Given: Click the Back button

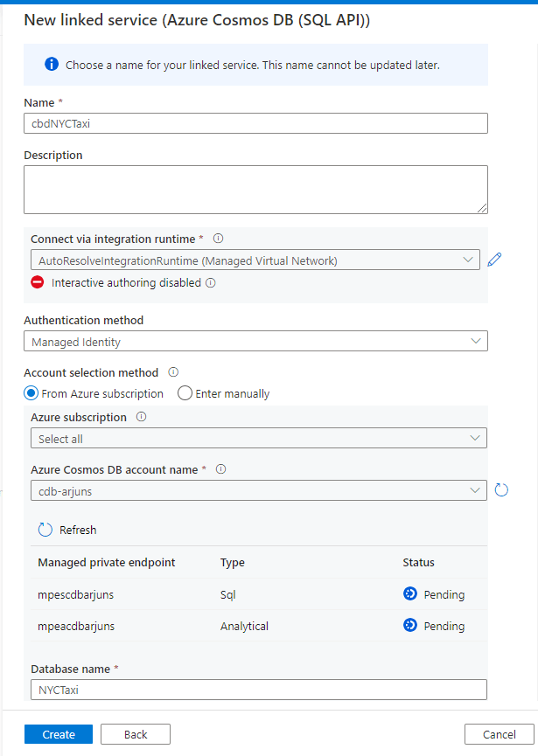Looking at the screenshot, I should pyautogui.click(x=136, y=734).
